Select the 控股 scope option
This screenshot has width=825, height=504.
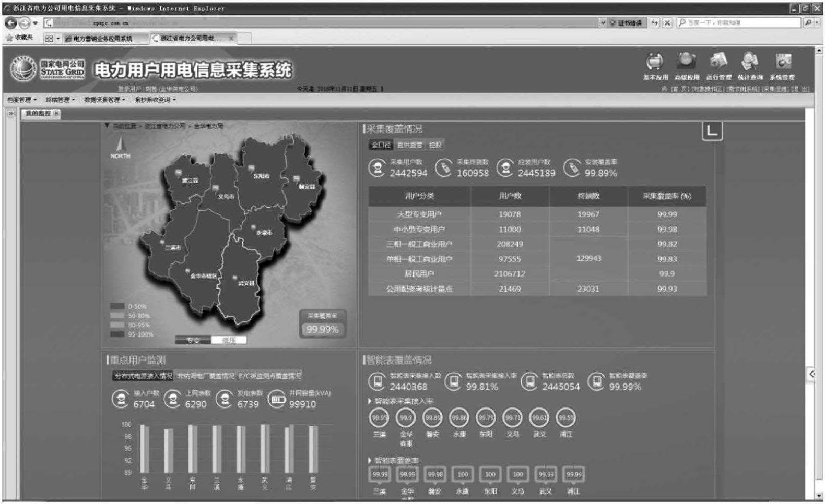[434, 145]
